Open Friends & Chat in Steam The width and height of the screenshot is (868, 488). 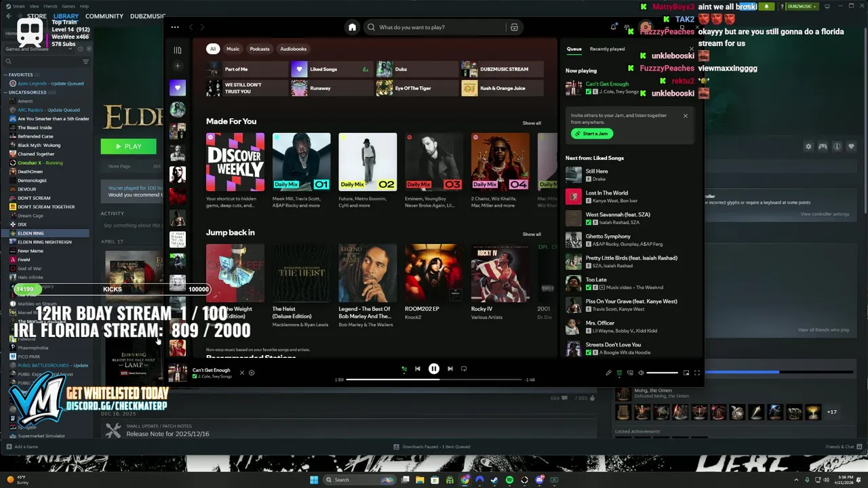click(844, 447)
